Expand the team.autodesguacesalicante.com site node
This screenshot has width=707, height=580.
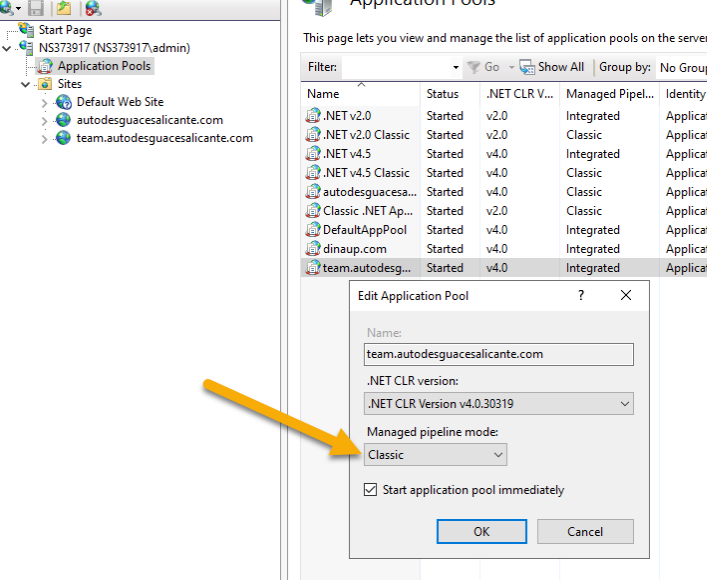[x=44, y=139]
